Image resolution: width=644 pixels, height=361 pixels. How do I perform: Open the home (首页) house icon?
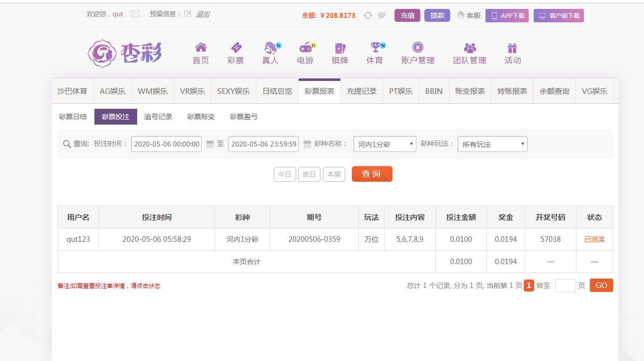201,48
